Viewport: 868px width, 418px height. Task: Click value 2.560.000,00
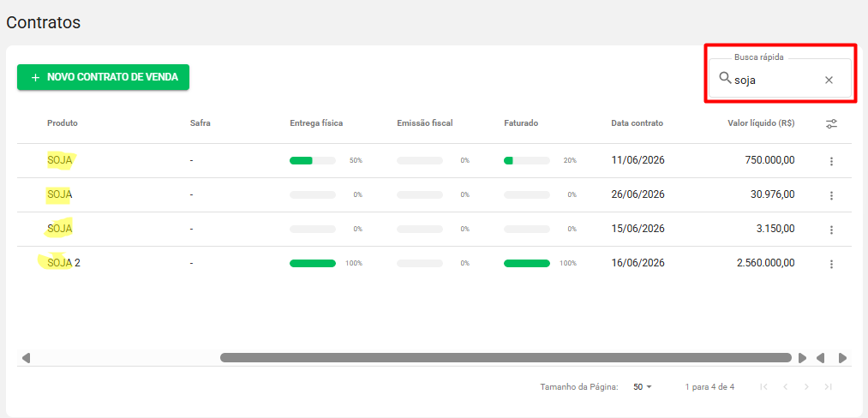(766, 263)
